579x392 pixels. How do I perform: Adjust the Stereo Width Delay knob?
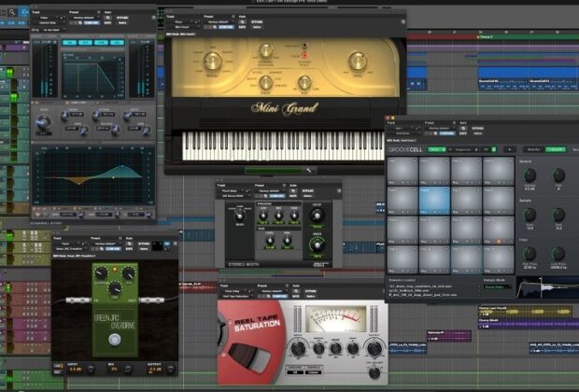coord(317,215)
